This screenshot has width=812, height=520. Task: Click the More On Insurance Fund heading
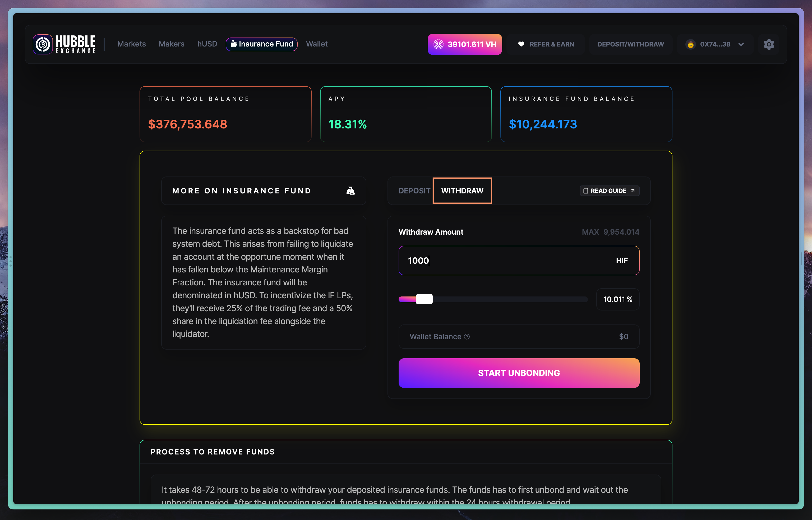click(242, 191)
